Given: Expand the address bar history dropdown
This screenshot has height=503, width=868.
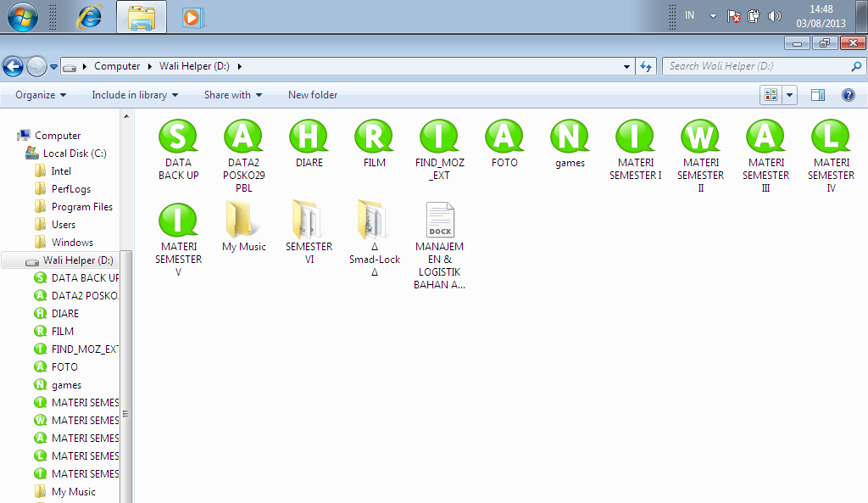Looking at the screenshot, I should 626,66.
